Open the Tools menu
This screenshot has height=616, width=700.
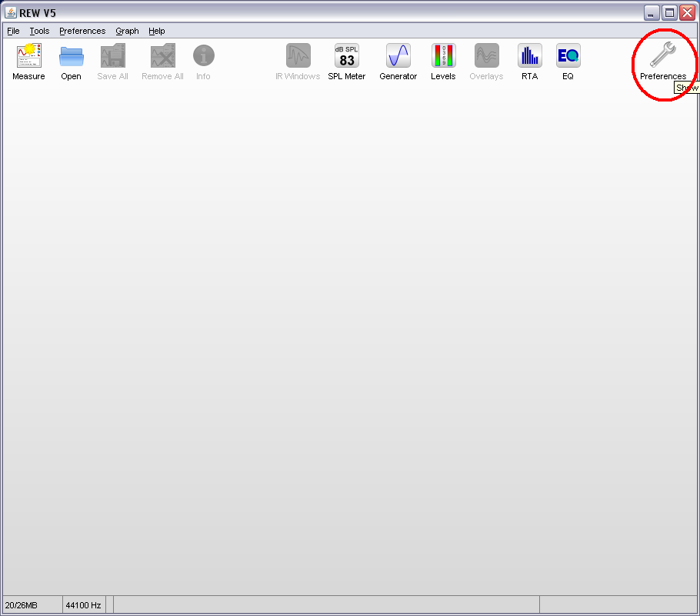click(x=39, y=31)
